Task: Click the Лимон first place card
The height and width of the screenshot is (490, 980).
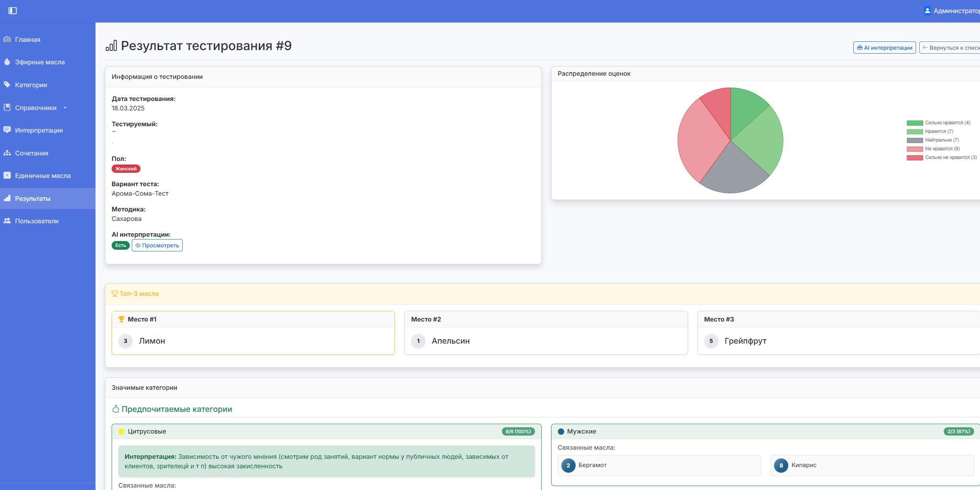Action: (x=253, y=333)
